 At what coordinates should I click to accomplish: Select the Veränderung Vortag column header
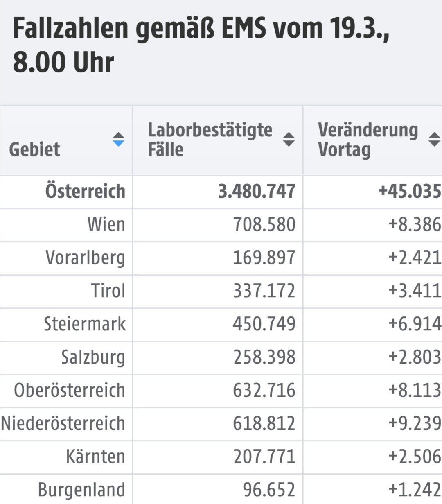pos(373,141)
